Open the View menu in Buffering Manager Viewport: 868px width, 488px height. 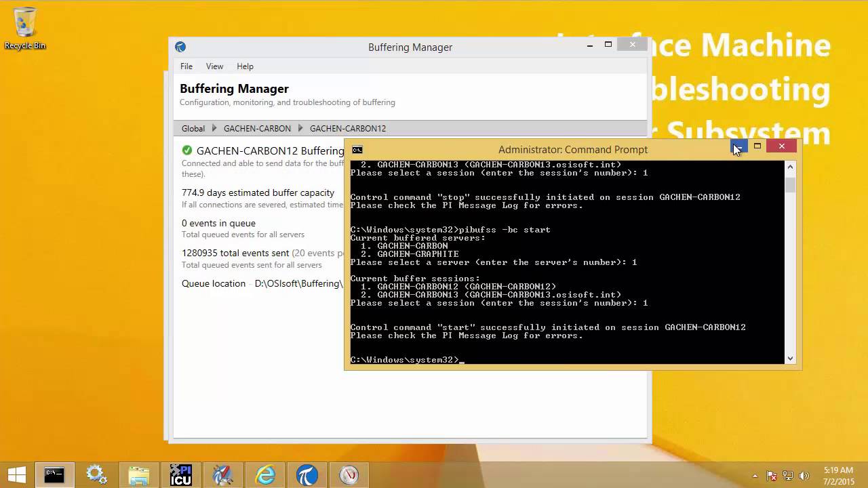pos(215,66)
